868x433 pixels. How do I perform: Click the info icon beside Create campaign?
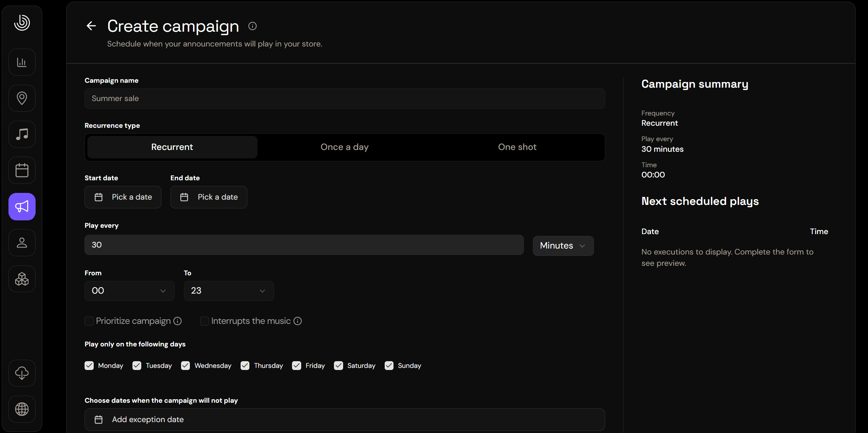(x=252, y=26)
